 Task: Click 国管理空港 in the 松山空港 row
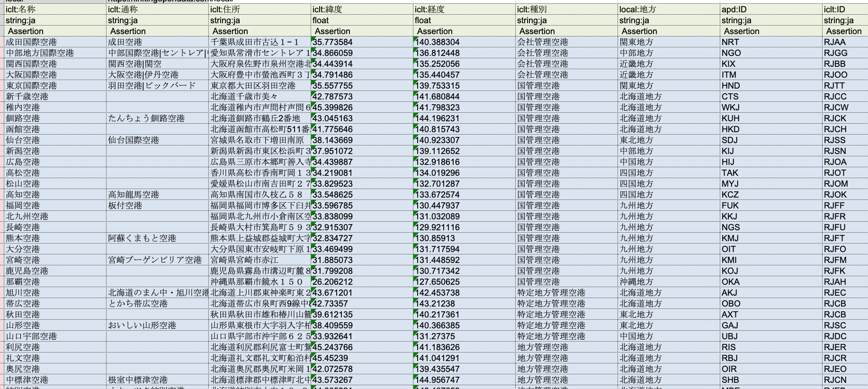[567, 184]
